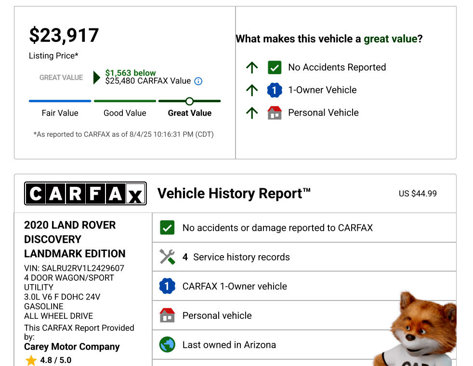Click the wrench icon for Service history records
The height and width of the screenshot is (366, 473).
tap(167, 257)
